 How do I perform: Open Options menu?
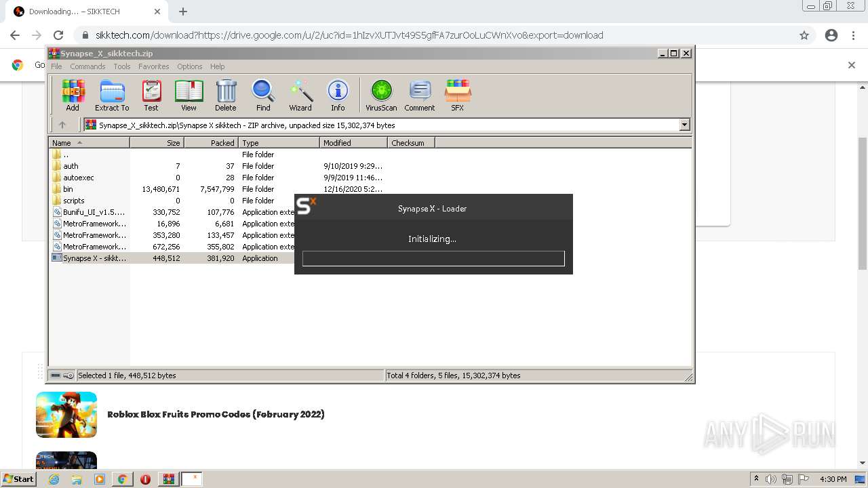pyautogui.click(x=190, y=66)
